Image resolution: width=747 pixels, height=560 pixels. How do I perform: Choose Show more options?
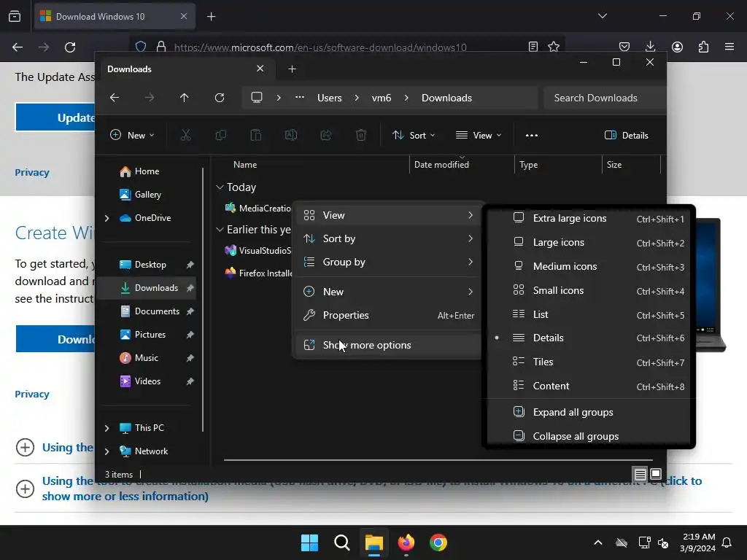click(388, 345)
